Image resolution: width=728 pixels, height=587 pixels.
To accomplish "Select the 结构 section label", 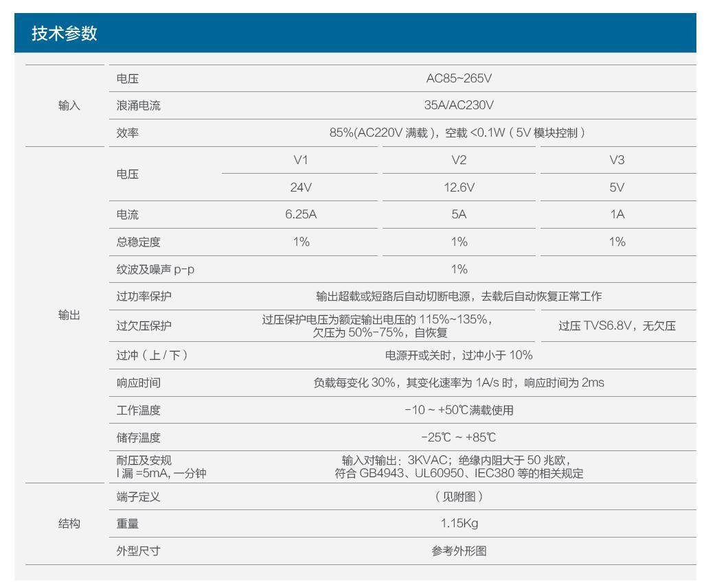I will [69, 524].
